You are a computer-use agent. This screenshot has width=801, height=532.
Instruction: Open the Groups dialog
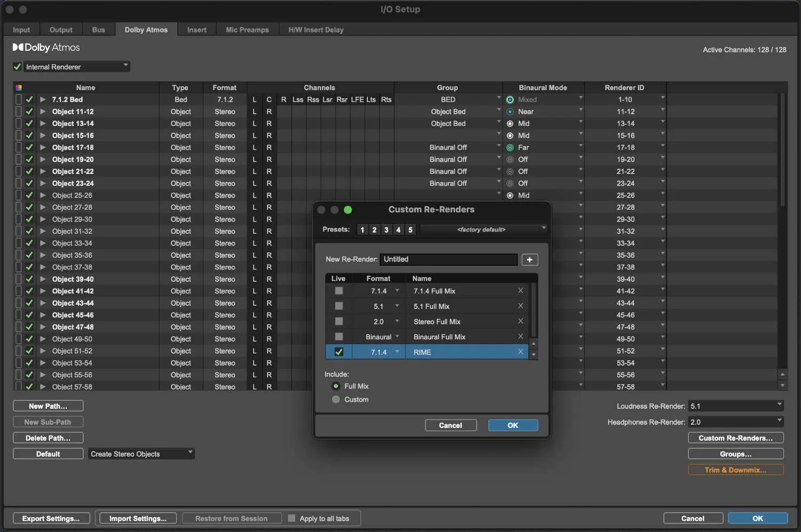tap(736, 454)
